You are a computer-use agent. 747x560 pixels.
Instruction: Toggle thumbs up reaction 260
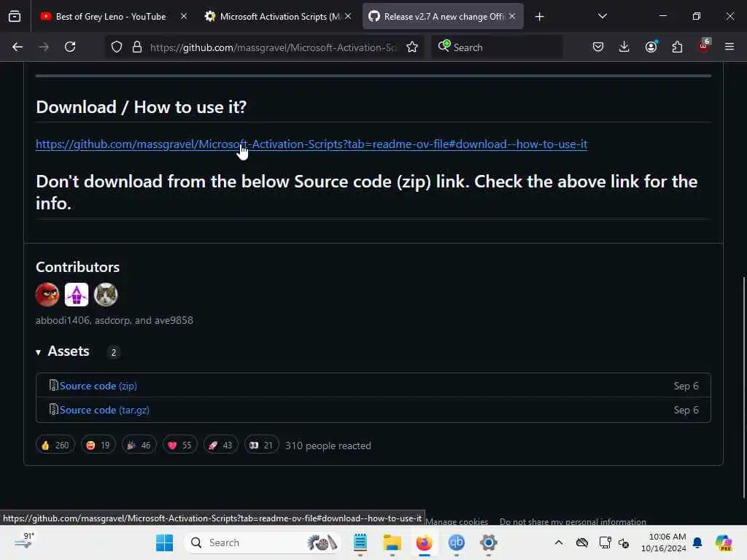point(55,446)
